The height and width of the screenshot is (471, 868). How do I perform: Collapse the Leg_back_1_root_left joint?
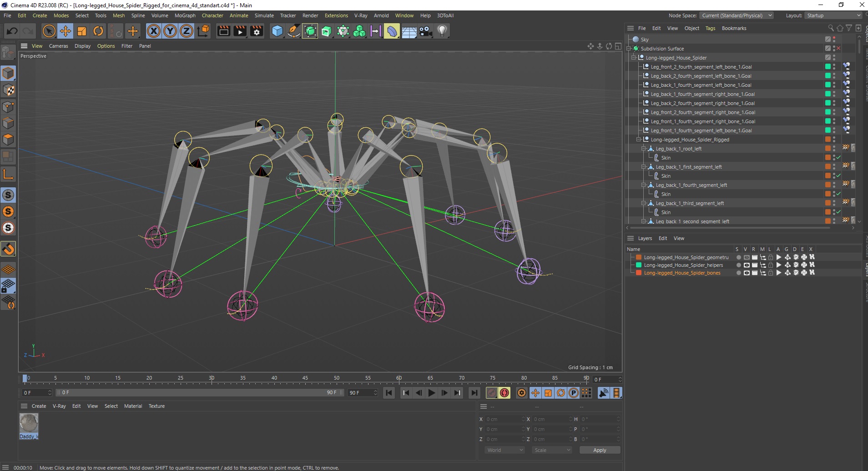[644, 149]
